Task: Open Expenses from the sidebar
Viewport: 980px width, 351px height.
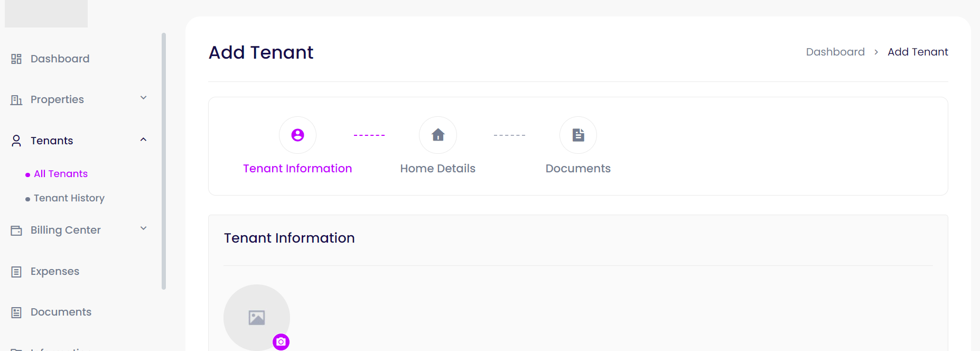Action: coord(55,271)
